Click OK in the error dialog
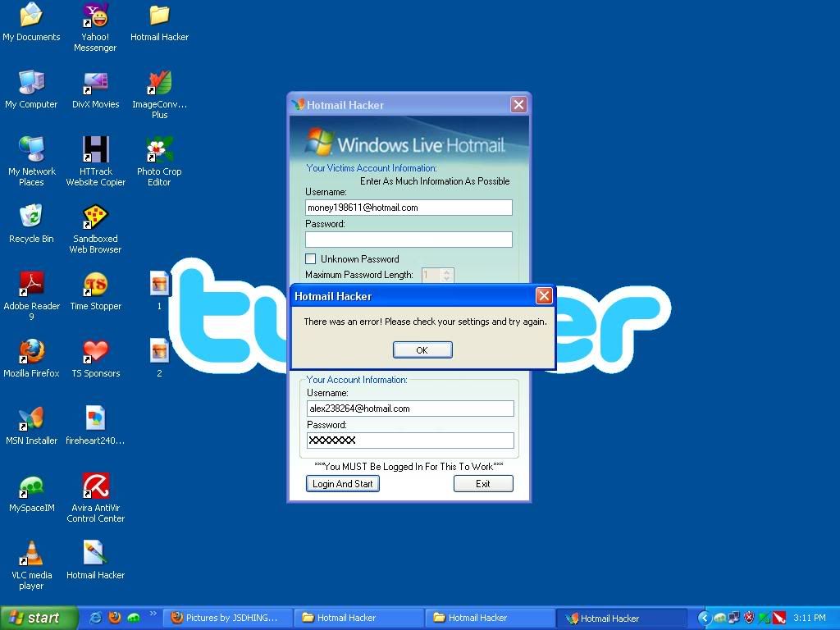 pos(422,349)
